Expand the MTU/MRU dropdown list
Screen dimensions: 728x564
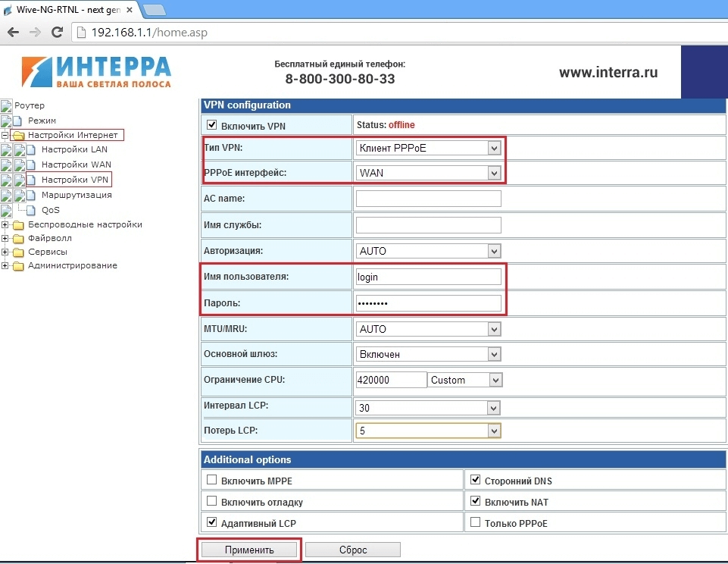pyautogui.click(x=428, y=330)
